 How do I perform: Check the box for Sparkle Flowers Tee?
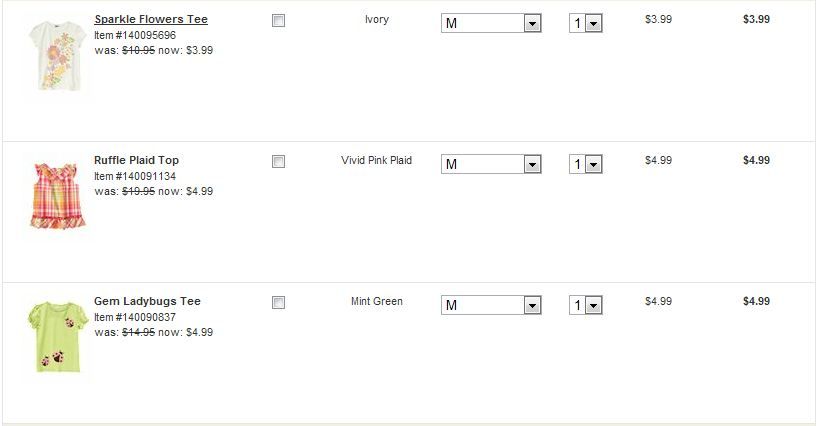279,20
